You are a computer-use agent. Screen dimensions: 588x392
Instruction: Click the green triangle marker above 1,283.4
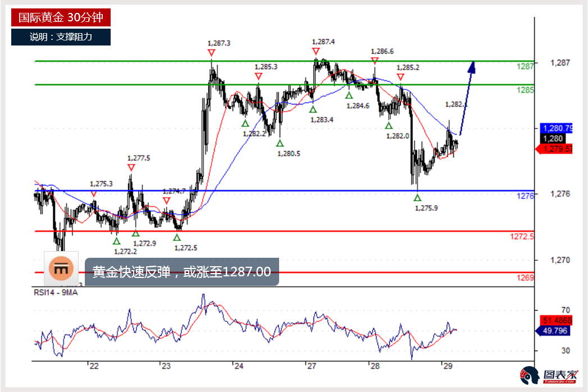[x=313, y=109]
